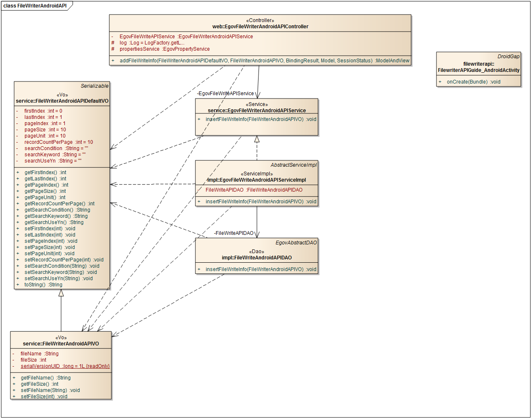Click the orange empty-string marker after searchCondition

tap(86, 148)
